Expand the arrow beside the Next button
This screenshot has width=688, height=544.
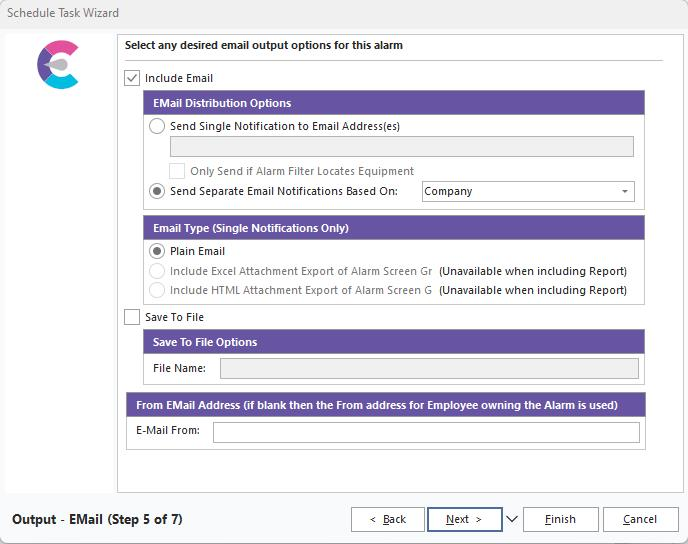coord(512,519)
